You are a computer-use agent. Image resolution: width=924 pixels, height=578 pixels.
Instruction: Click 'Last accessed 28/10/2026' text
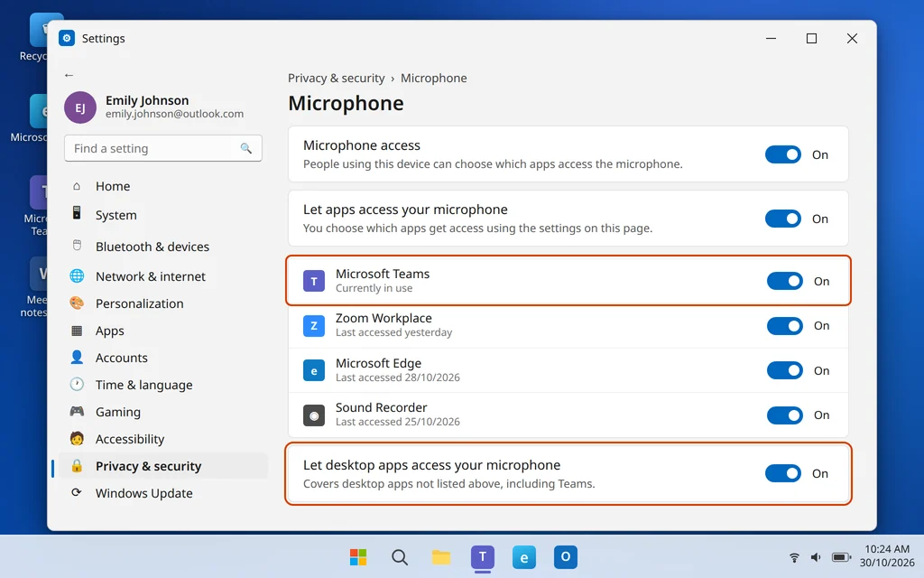click(x=398, y=378)
